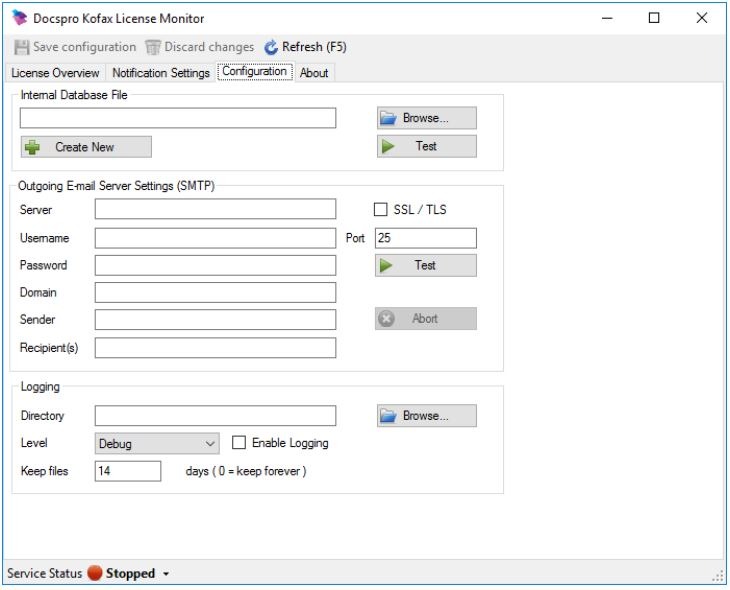Focus the Port number field
The width and height of the screenshot is (730, 590).
[x=425, y=238]
